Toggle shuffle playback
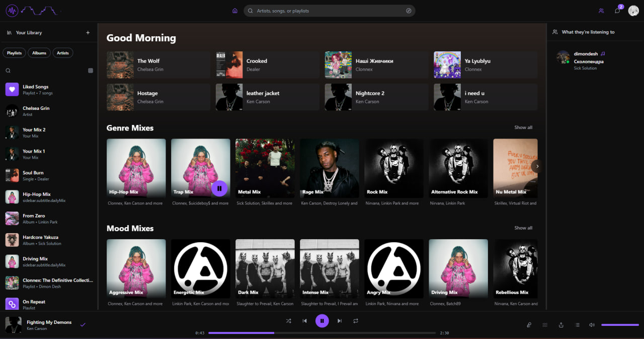This screenshot has height=339, width=644. click(x=288, y=321)
